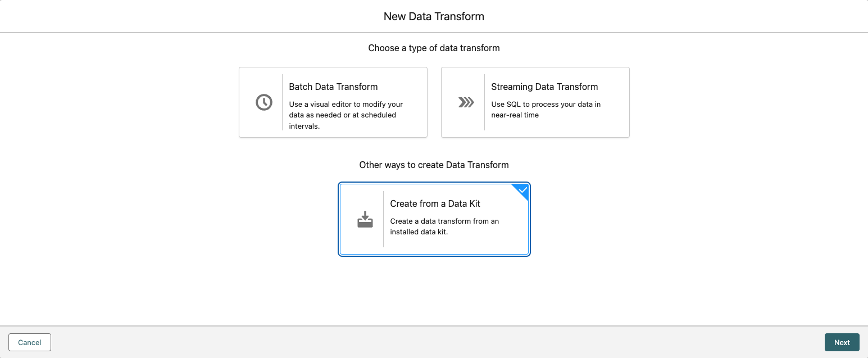The width and height of the screenshot is (868, 358).
Task: Click the visual editor description text
Action: coord(346,115)
